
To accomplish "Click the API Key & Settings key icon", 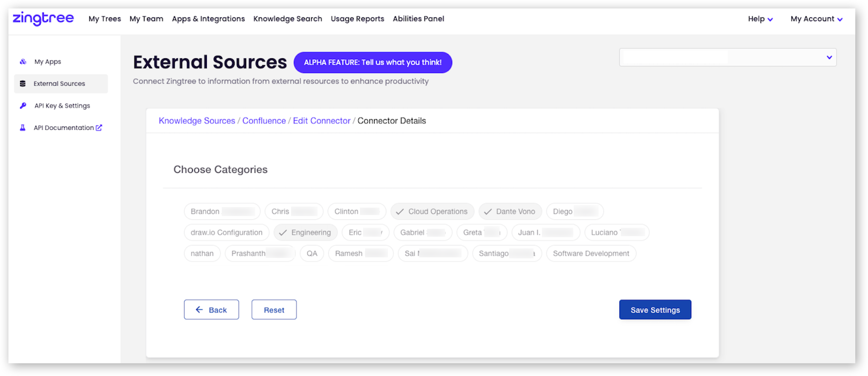I will (23, 105).
